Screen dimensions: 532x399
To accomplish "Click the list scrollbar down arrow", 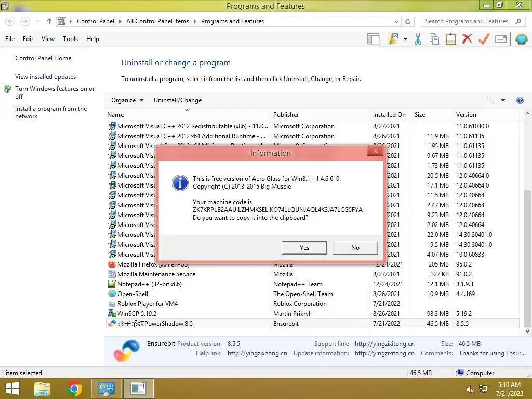I will coord(527,331).
